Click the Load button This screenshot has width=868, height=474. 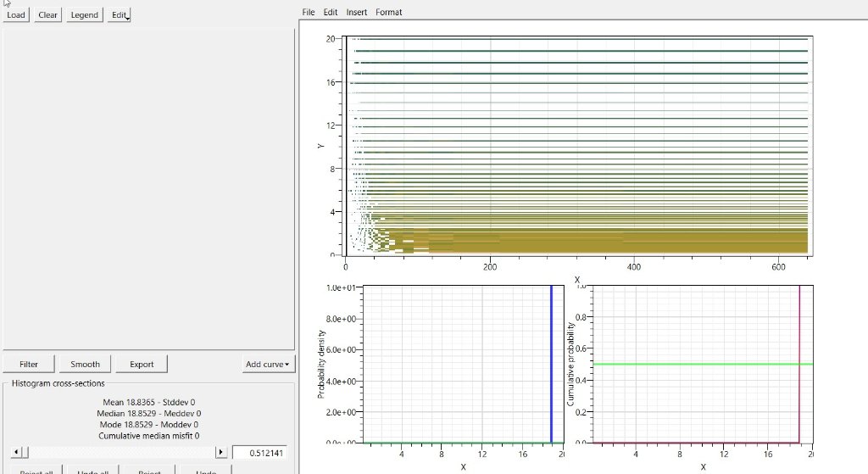(16, 14)
